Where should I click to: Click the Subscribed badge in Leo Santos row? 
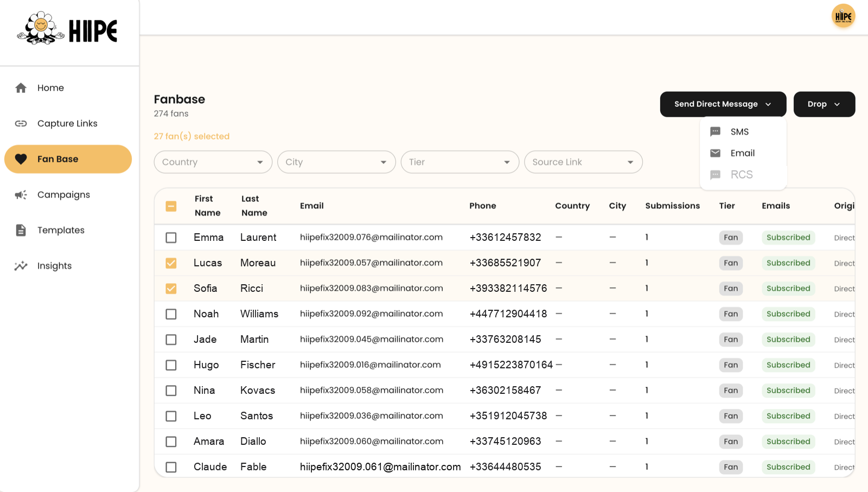(x=788, y=416)
